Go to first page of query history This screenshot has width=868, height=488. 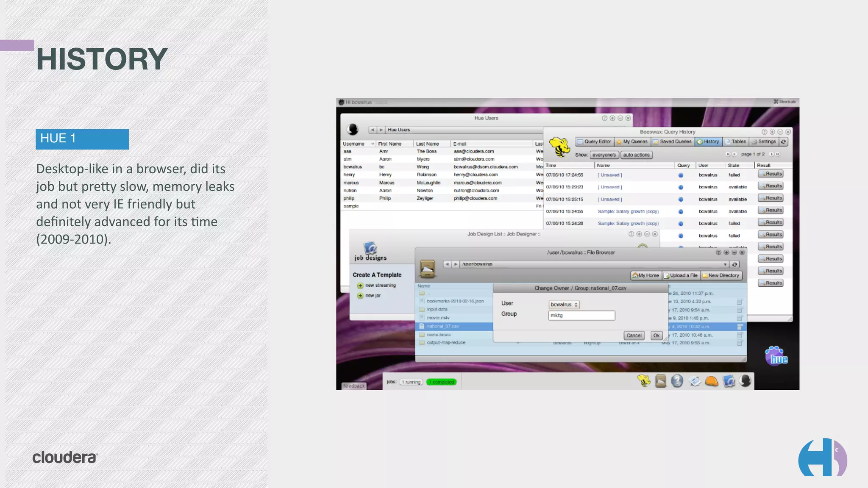[x=728, y=154]
